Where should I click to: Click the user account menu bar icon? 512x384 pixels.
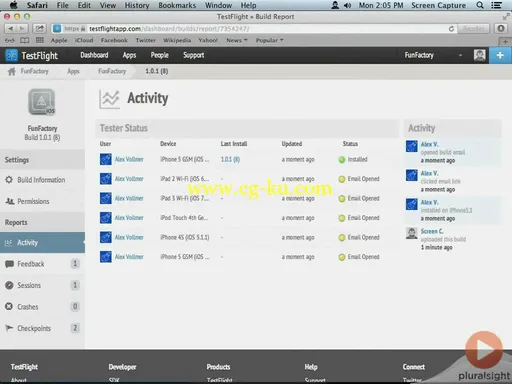[x=335, y=5]
